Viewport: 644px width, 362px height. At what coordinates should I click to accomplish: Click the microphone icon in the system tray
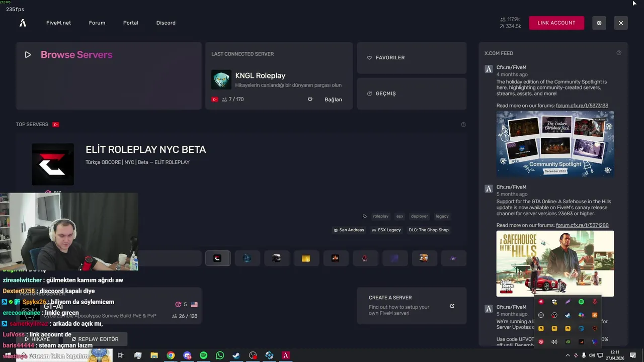point(584,355)
